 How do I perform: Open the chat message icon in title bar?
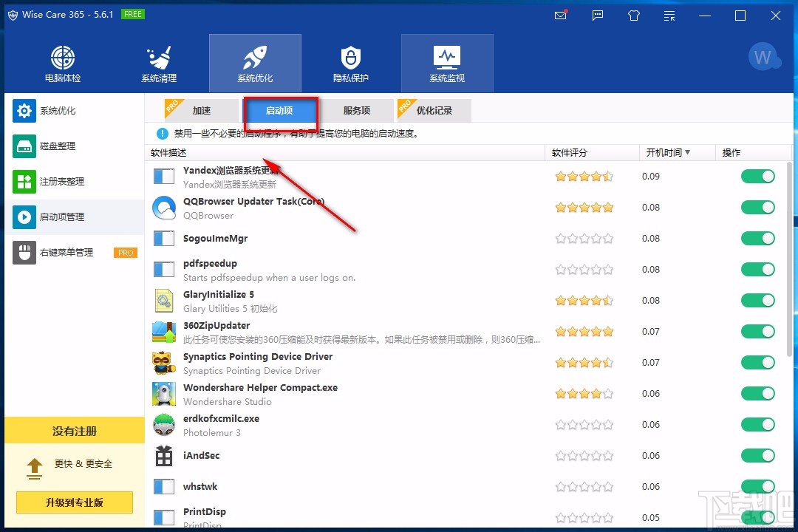(x=598, y=16)
